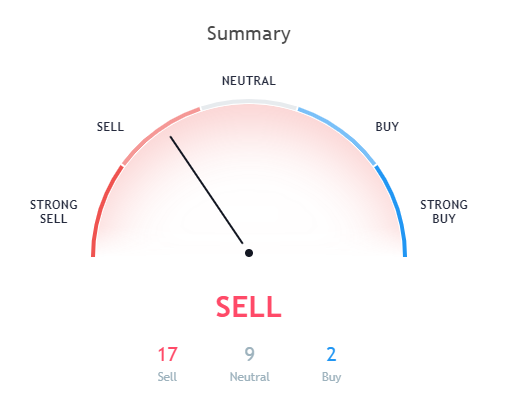Click the Summary heading
This screenshot has height=404, width=528.
[249, 34]
